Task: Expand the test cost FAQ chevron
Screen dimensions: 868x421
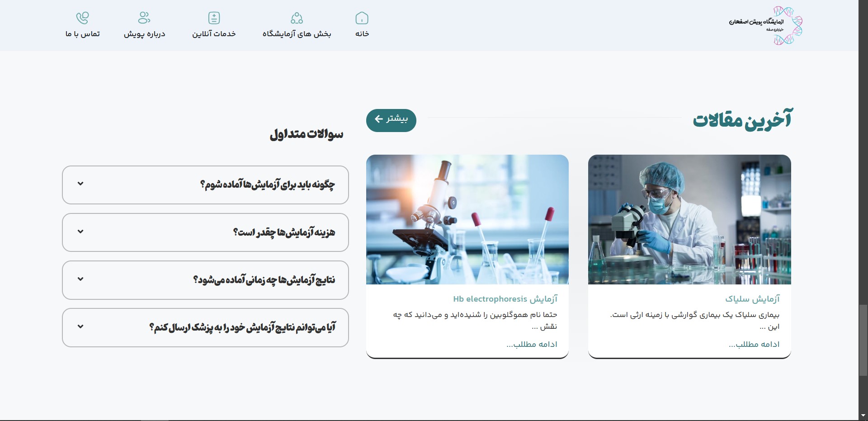Action: pos(80,232)
